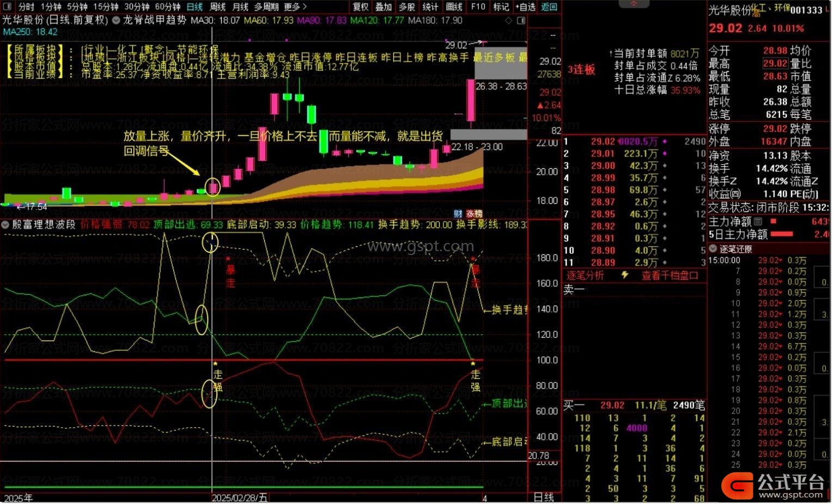
Task: Select sell level 1 row at 29.02
Action: tap(635, 141)
